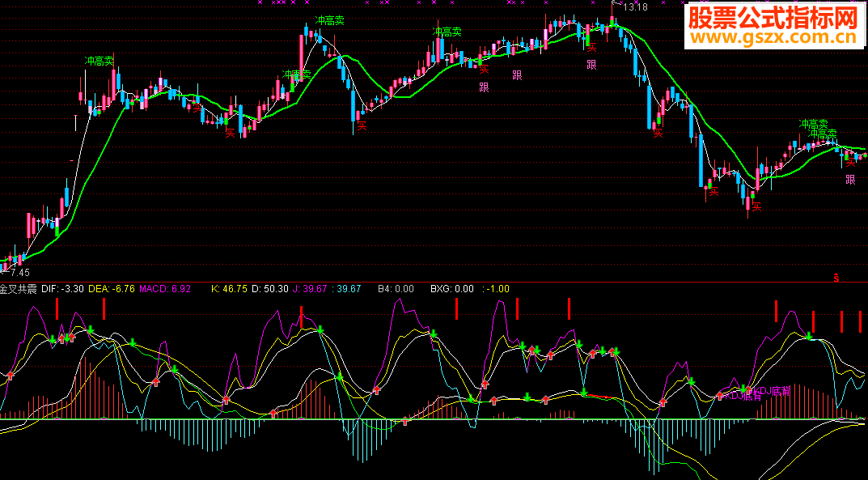Image resolution: width=868 pixels, height=480 pixels.
Task: Click the BXG: 0.00 readout
Action: [452, 288]
